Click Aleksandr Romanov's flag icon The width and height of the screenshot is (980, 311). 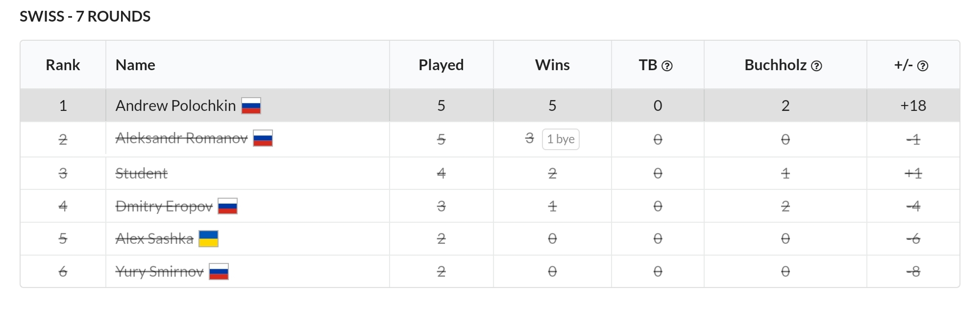(263, 138)
